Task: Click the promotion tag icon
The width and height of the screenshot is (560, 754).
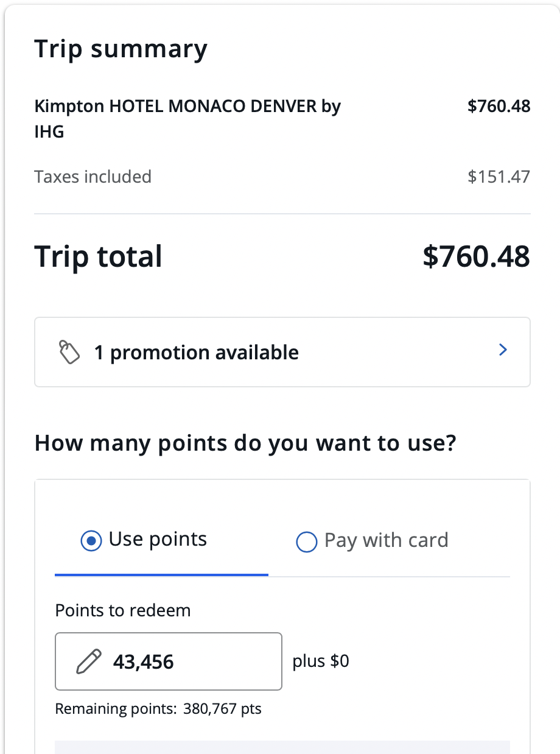Action: [69, 352]
